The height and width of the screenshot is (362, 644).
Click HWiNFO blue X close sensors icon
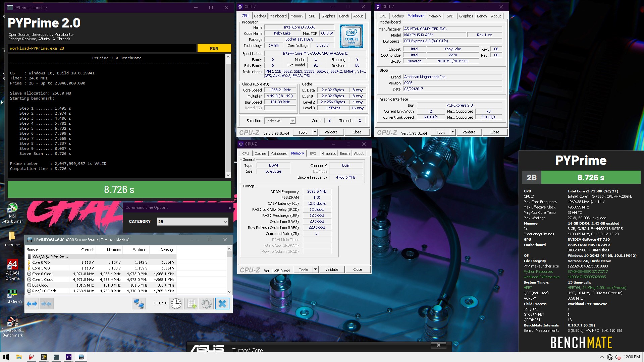pyautogui.click(x=222, y=304)
